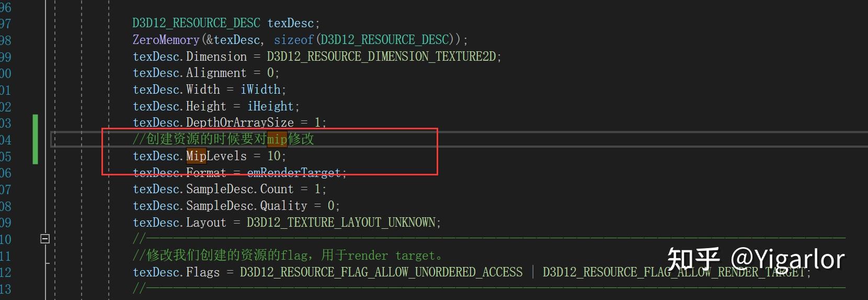Click the green change marker in margin
Image resolution: width=868 pixels, height=300 pixels.
click(x=35, y=139)
